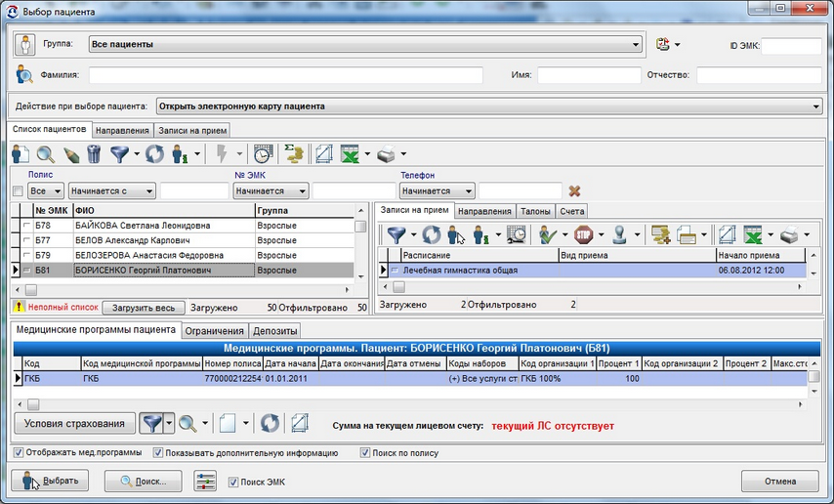Switch to the left panel Направления tab
The width and height of the screenshot is (834, 504).
[122, 130]
